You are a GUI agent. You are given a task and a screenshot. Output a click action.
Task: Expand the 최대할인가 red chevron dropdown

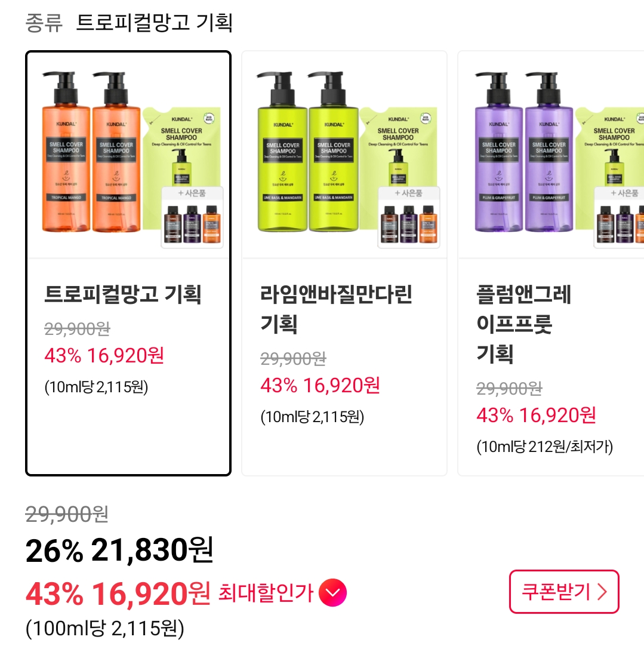pyautogui.click(x=332, y=592)
